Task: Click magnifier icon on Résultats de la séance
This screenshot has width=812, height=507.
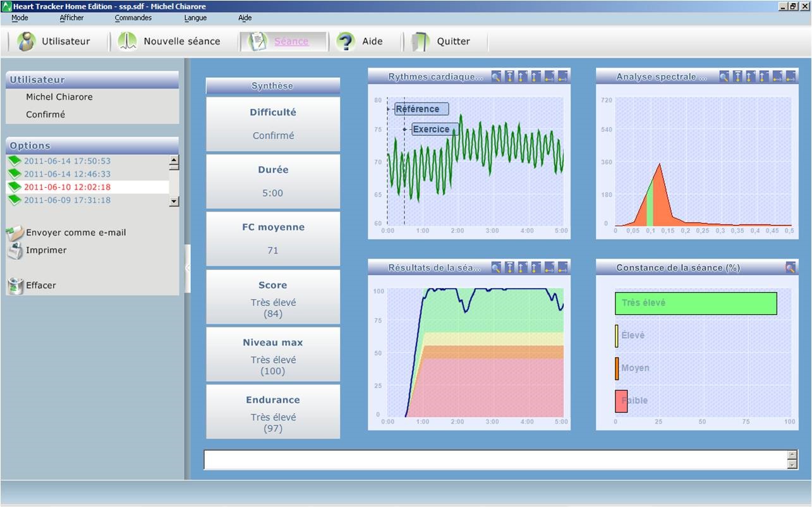Action: (496, 267)
